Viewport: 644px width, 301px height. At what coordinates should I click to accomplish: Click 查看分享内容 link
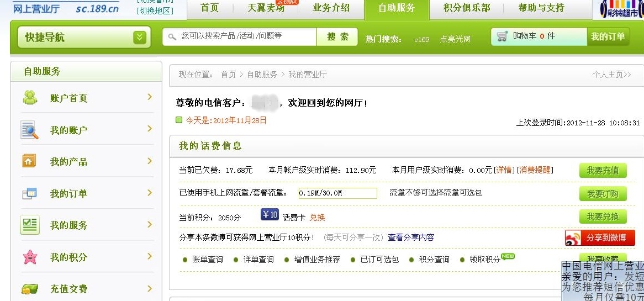tap(411, 237)
